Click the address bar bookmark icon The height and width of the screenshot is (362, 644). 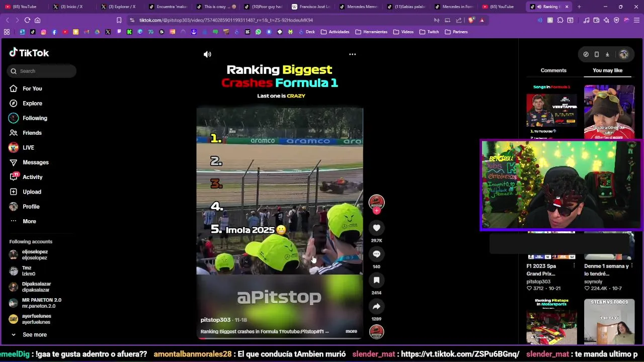(x=119, y=20)
